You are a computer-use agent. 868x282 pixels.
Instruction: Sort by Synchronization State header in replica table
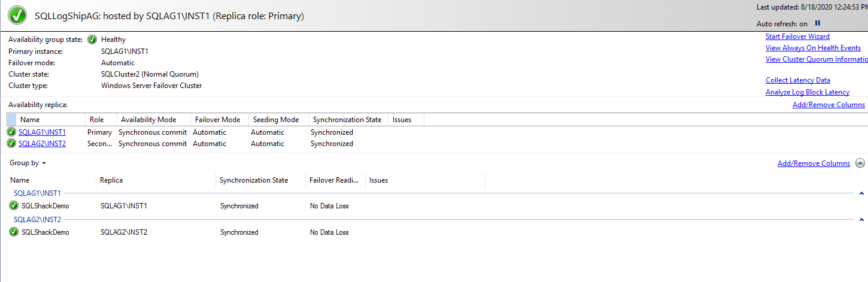pos(347,120)
